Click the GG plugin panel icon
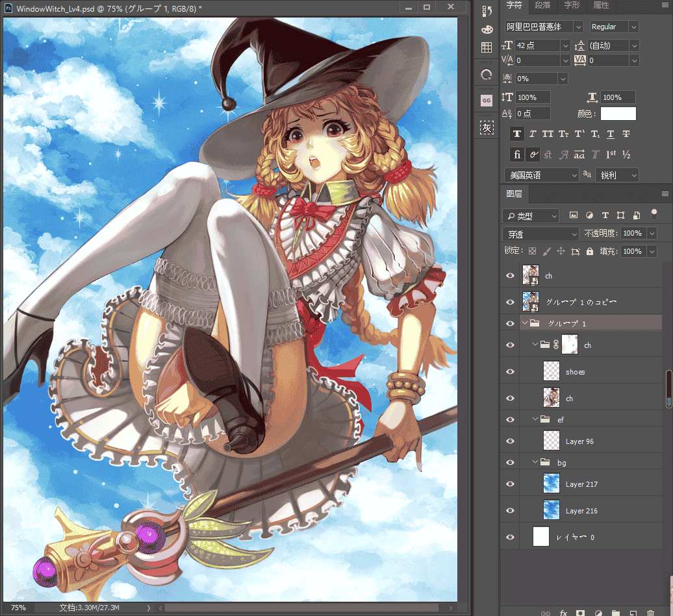673x616 pixels. click(x=487, y=101)
